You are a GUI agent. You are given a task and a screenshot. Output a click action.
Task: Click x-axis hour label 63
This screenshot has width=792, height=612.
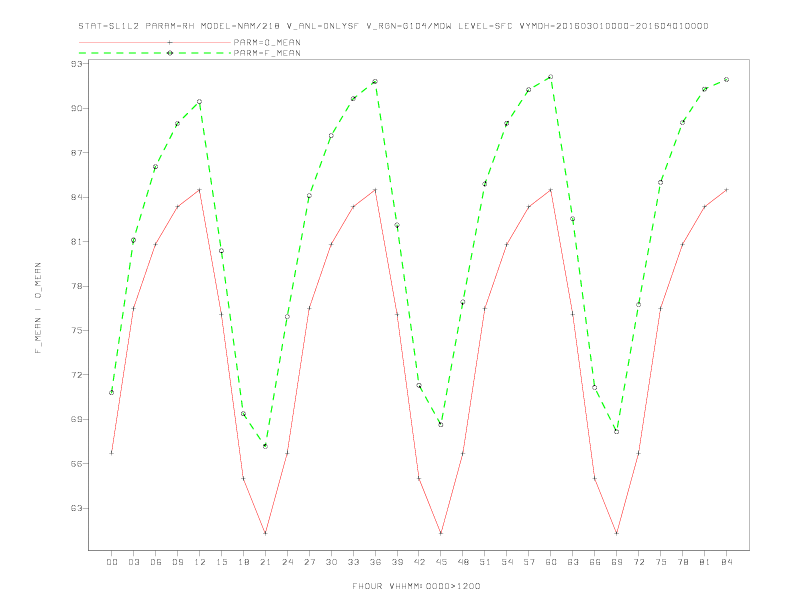pyautogui.click(x=573, y=562)
